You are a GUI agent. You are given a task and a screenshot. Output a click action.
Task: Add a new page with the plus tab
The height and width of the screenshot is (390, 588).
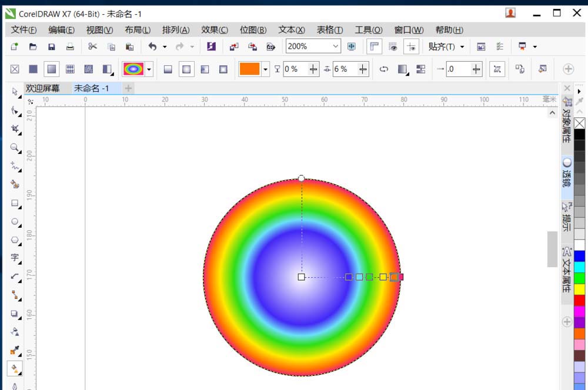[x=128, y=88]
